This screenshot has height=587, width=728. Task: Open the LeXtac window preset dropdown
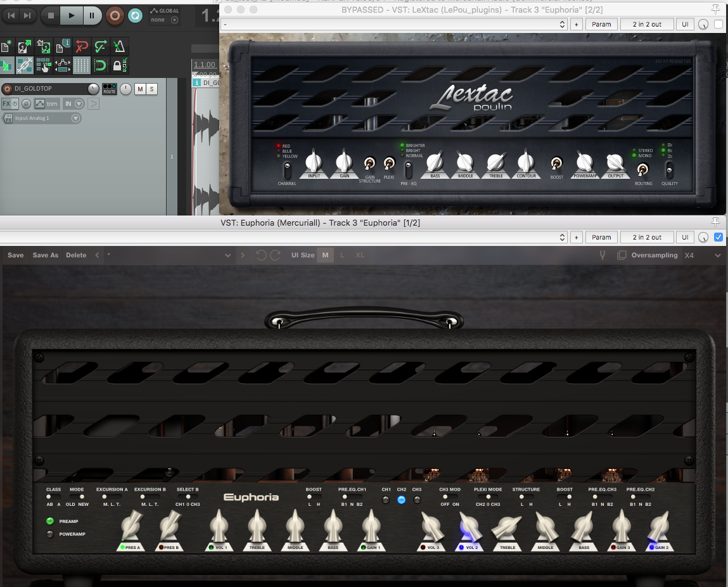394,24
